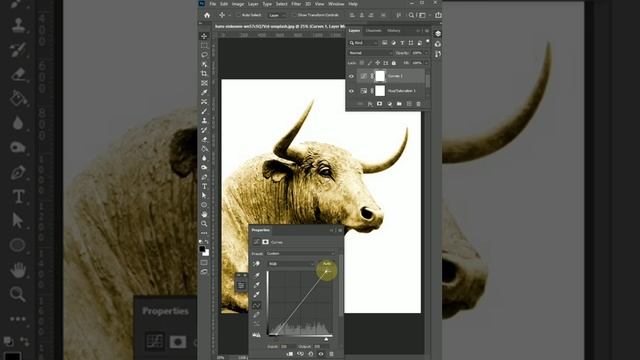Open the Preset Custom dropdown
Screen dimensions: 640x360
300,253
